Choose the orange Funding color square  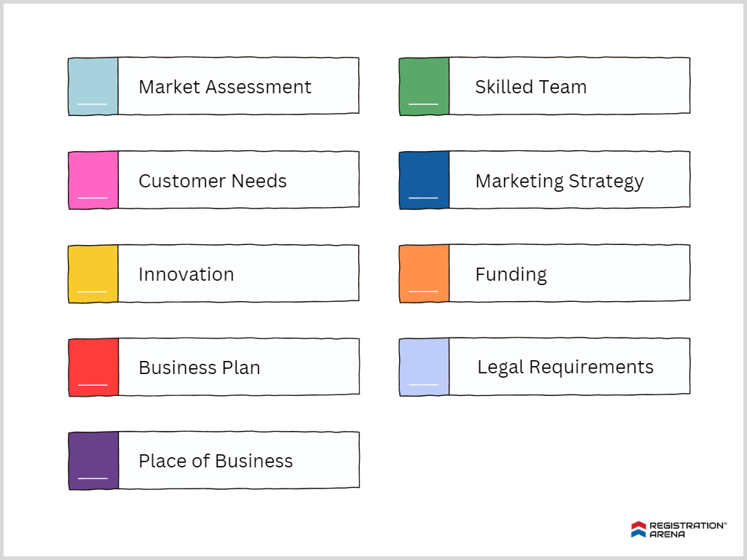pos(424,273)
